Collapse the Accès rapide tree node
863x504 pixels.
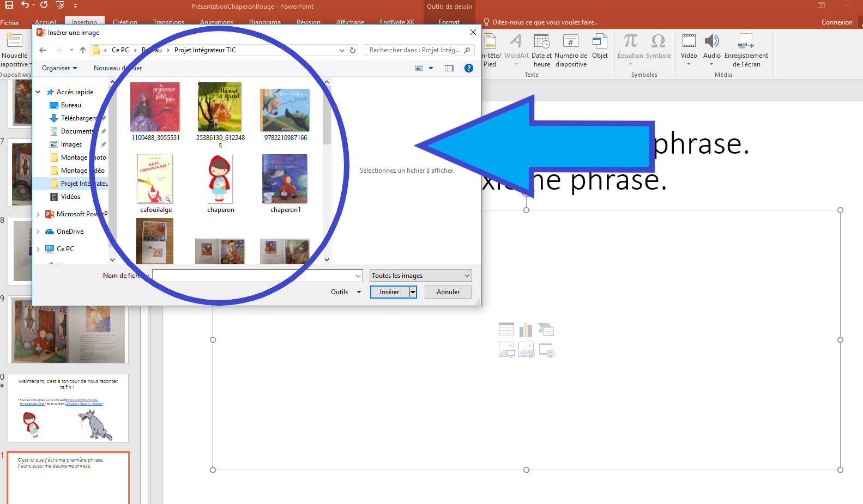click(38, 92)
